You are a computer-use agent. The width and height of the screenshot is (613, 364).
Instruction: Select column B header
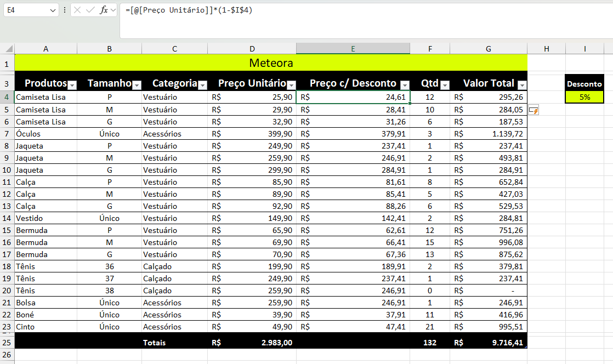point(110,48)
